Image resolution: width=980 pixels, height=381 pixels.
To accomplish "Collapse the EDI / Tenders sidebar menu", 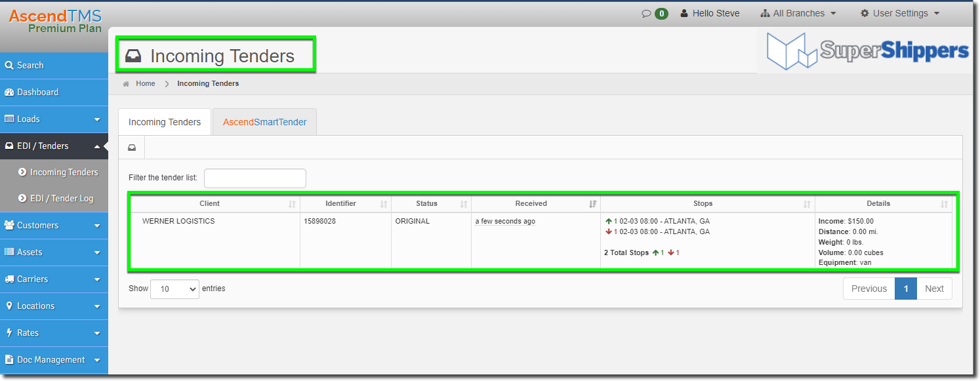I will (x=97, y=146).
